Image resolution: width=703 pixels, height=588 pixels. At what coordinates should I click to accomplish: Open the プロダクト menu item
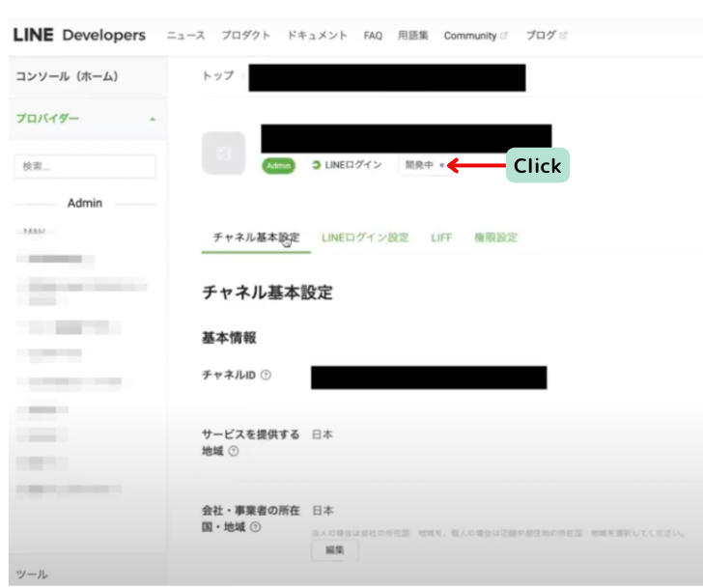click(246, 36)
